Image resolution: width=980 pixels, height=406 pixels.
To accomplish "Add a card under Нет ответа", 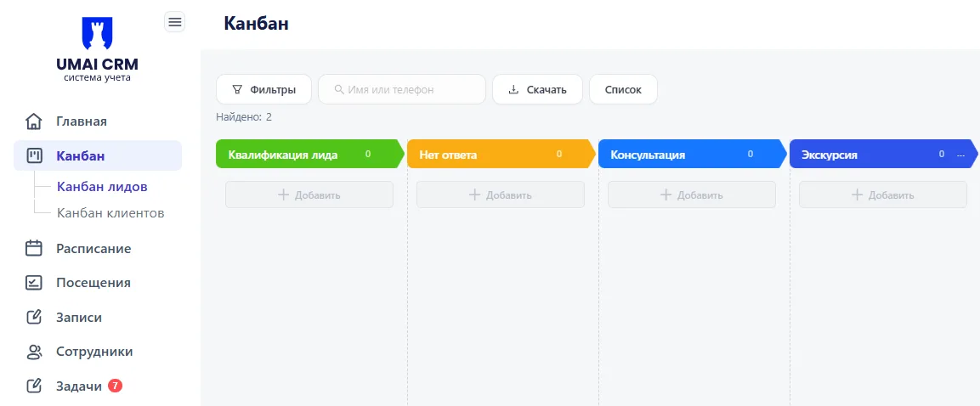I will point(501,195).
